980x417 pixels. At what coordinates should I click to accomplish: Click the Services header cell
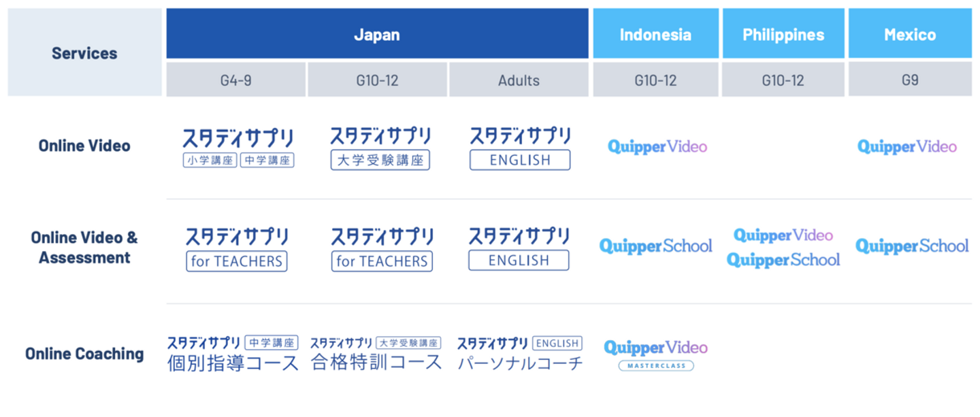[84, 52]
